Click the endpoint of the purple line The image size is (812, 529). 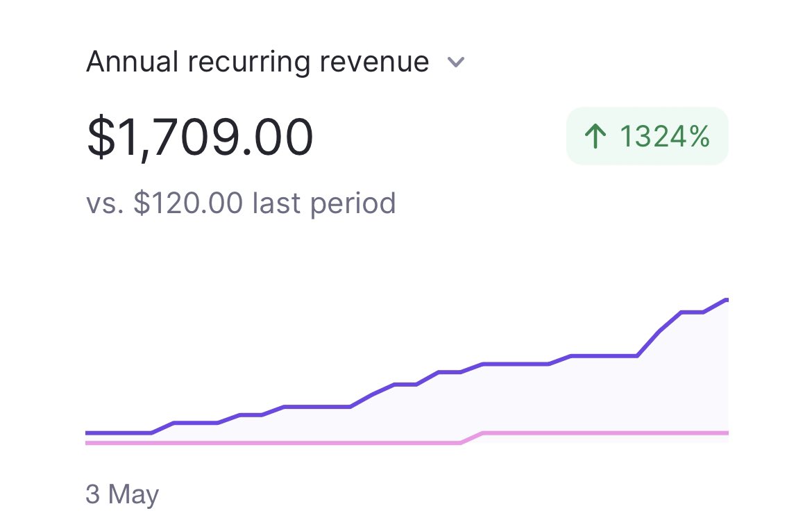click(727, 300)
